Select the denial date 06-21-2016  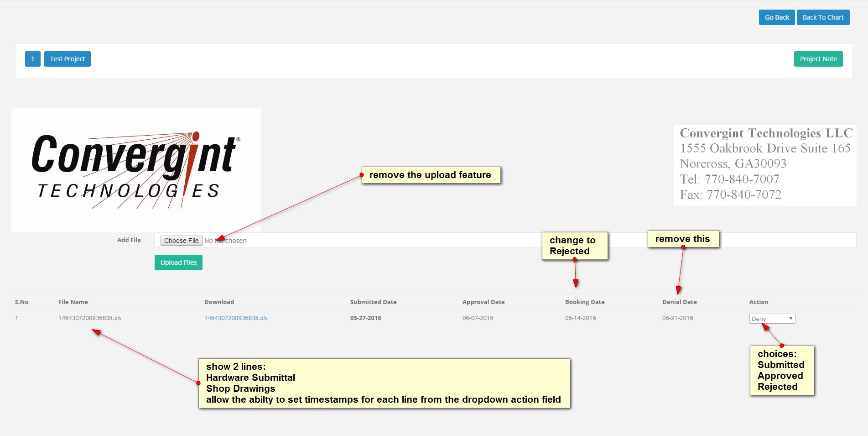tap(678, 318)
